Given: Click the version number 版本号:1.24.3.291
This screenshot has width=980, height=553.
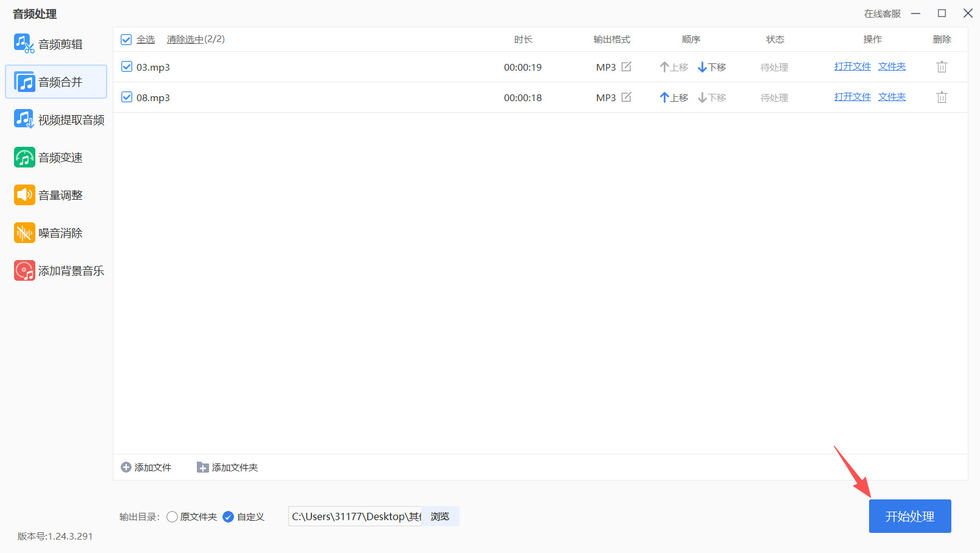Looking at the screenshot, I should point(55,536).
